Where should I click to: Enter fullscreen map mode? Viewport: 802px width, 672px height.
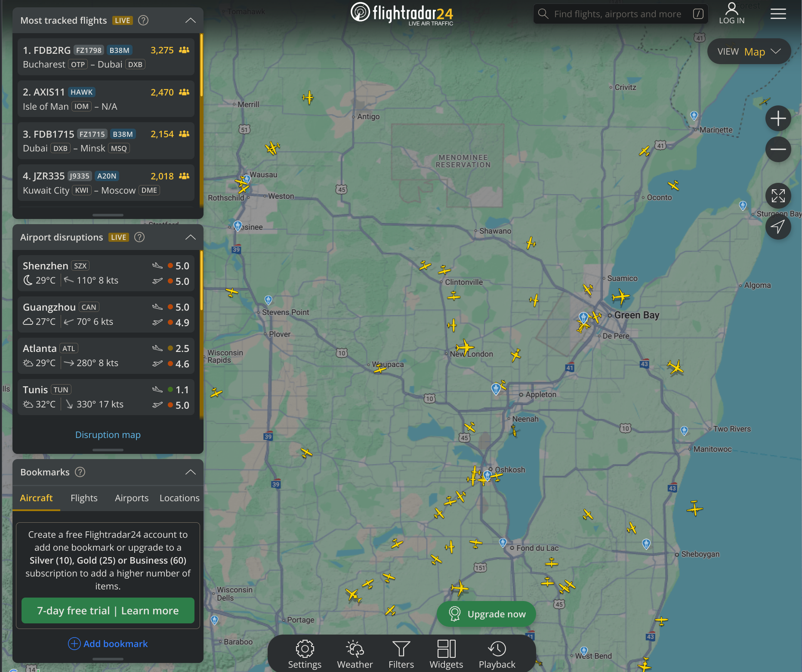coord(778,196)
